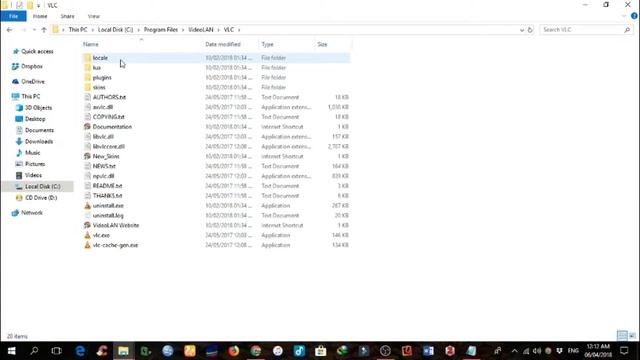
Task: Open taskbar search
Action: point(34,351)
